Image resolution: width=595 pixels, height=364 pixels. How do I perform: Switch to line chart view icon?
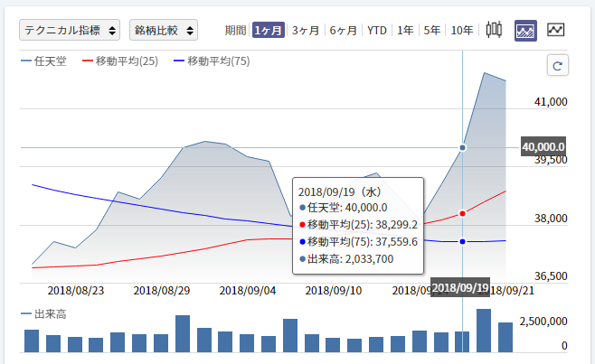(556, 30)
